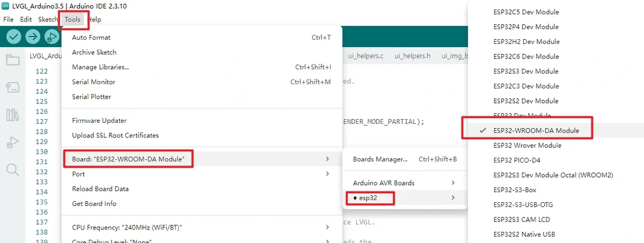
Task: Click the Arduino IDE logo in title bar
Action: point(6,6)
